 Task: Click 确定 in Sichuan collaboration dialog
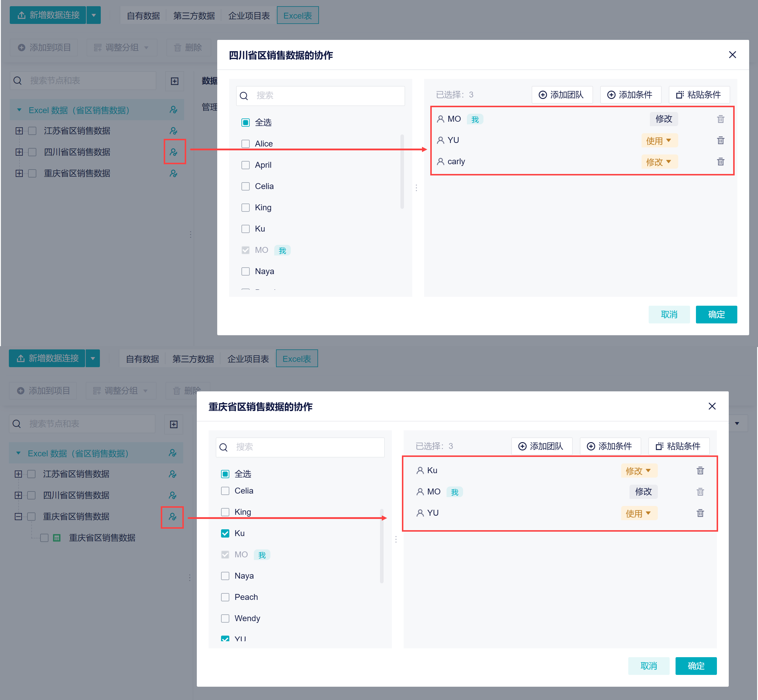[716, 314]
